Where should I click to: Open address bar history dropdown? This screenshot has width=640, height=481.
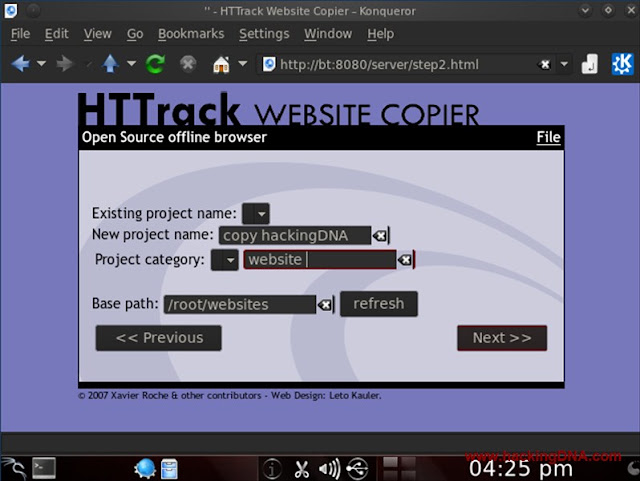tap(564, 64)
